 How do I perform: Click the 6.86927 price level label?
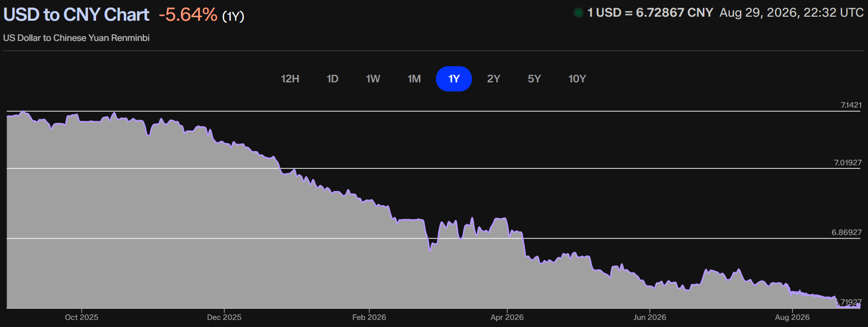coord(846,232)
